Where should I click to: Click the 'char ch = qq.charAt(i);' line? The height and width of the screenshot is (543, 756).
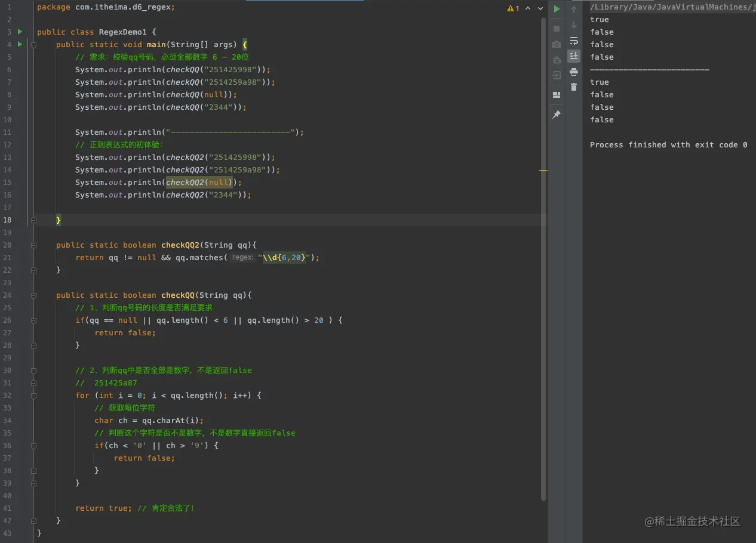[x=149, y=421]
